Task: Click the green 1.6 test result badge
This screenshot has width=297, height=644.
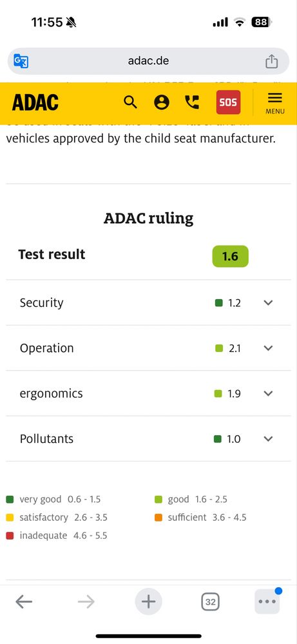Action: coord(230,257)
